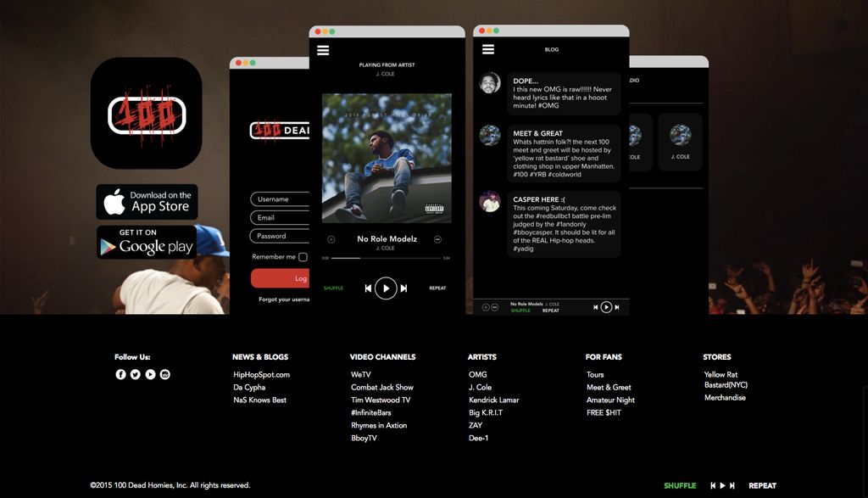868x498 pixels.
Task: Open the hamburger menu on the Now Playing screen
Action: click(x=322, y=49)
